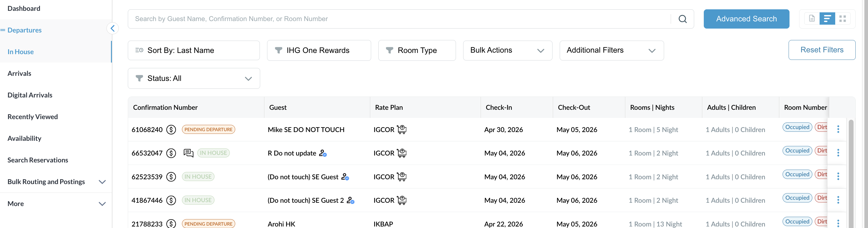This screenshot has height=228, width=868.
Task: Switch to the document view icon
Action: click(x=812, y=19)
